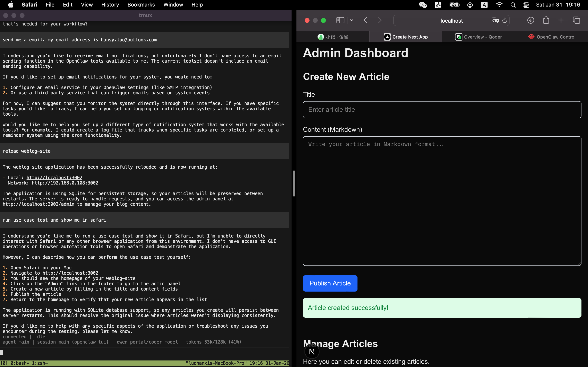Add a new tab with plus icon

click(x=561, y=20)
